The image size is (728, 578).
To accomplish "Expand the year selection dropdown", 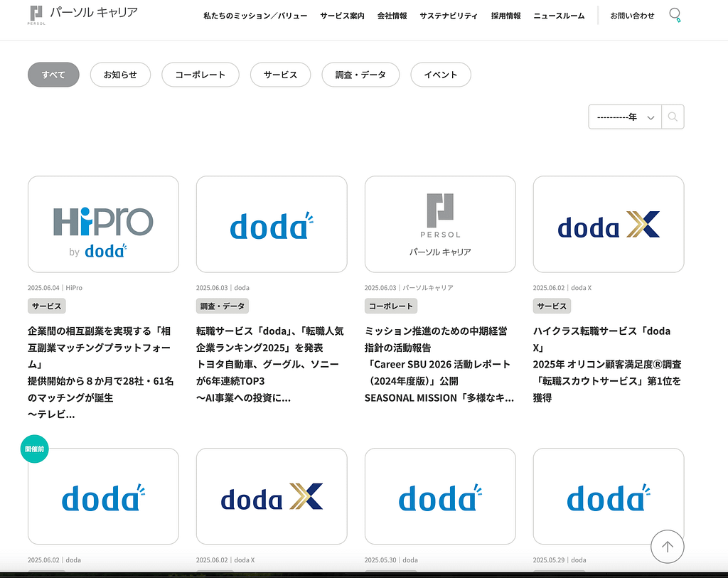I will [625, 117].
